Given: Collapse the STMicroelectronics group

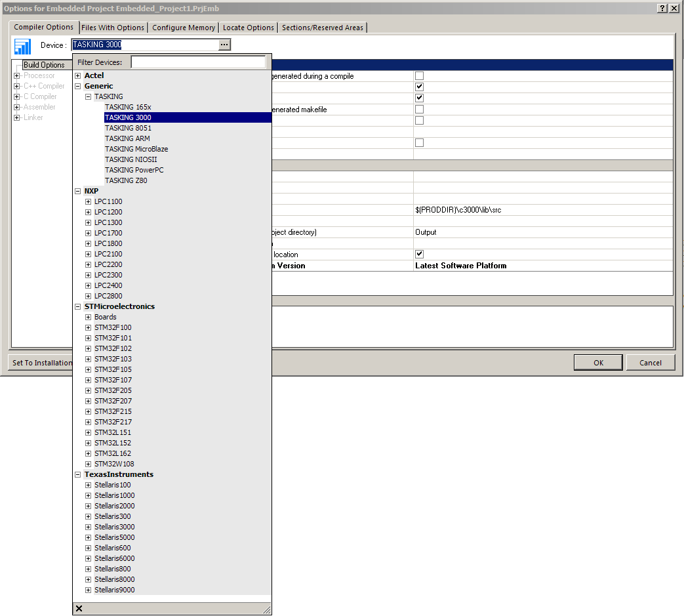Looking at the screenshot, I should (x=77, y=306).
